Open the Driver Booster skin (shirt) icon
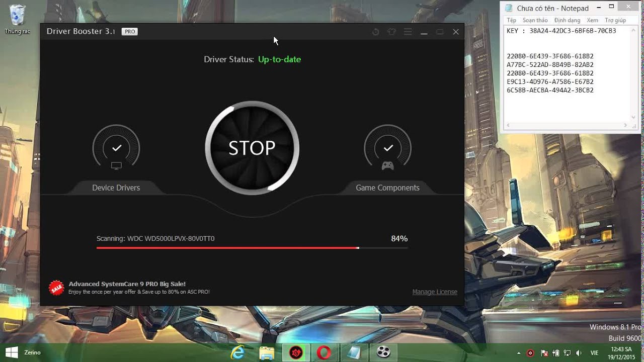Image resolution: width=644 pixels, height=362 pixels. pos(391,32)
